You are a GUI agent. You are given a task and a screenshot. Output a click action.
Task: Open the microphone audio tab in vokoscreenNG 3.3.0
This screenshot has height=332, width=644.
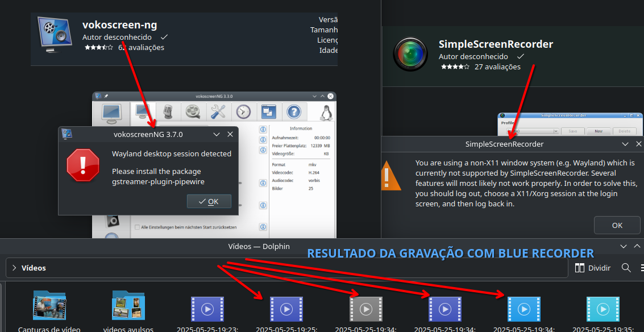pyautogui.click(x=168, y=111)
